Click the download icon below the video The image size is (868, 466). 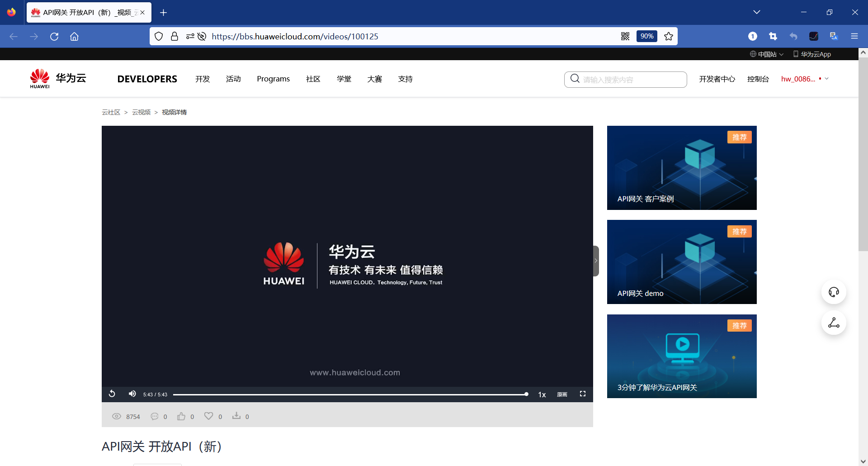(236, 416)
